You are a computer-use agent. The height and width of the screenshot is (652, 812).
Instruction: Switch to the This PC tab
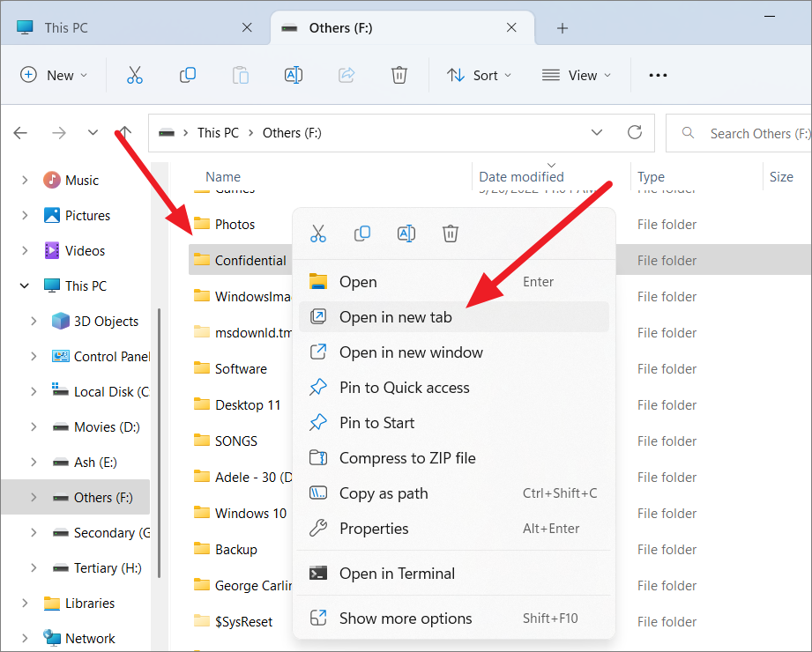[135, 28]
